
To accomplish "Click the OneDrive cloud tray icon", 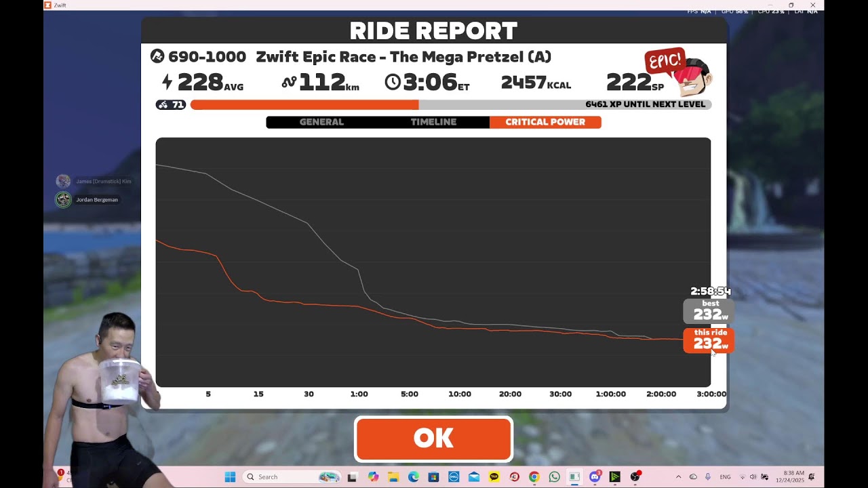I will point(693,477).
